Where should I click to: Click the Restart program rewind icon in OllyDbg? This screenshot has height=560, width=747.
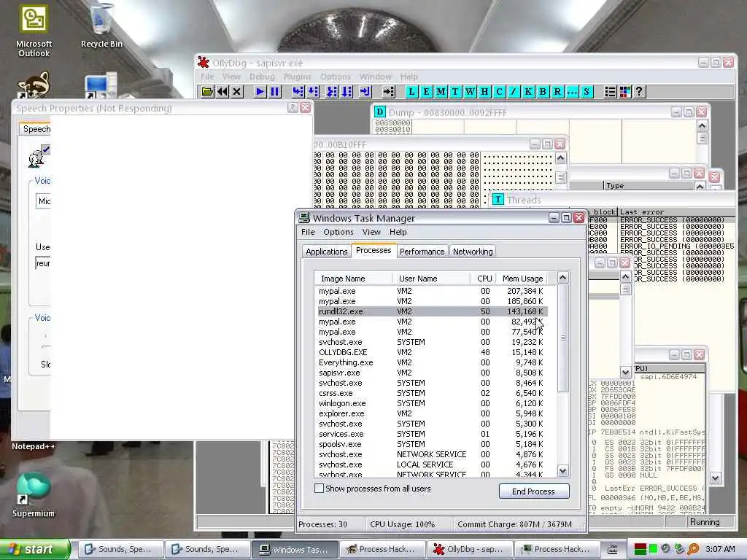pos(222,91)
